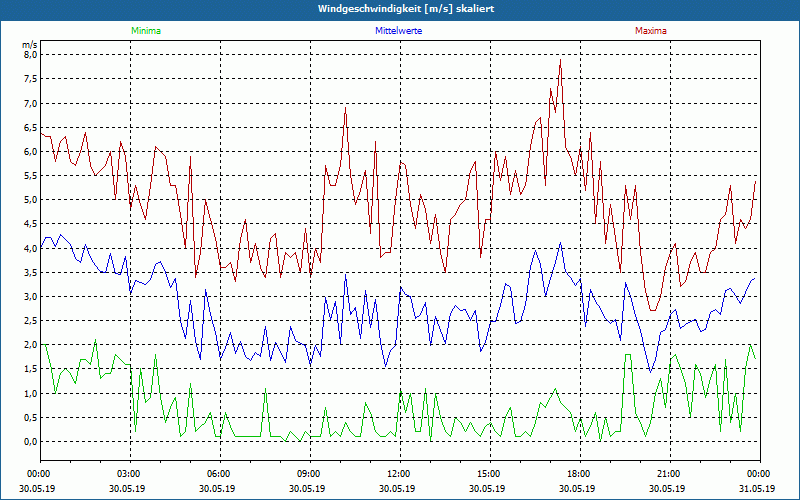Click the 03:00 time axis label

click(x=131, y=474)
